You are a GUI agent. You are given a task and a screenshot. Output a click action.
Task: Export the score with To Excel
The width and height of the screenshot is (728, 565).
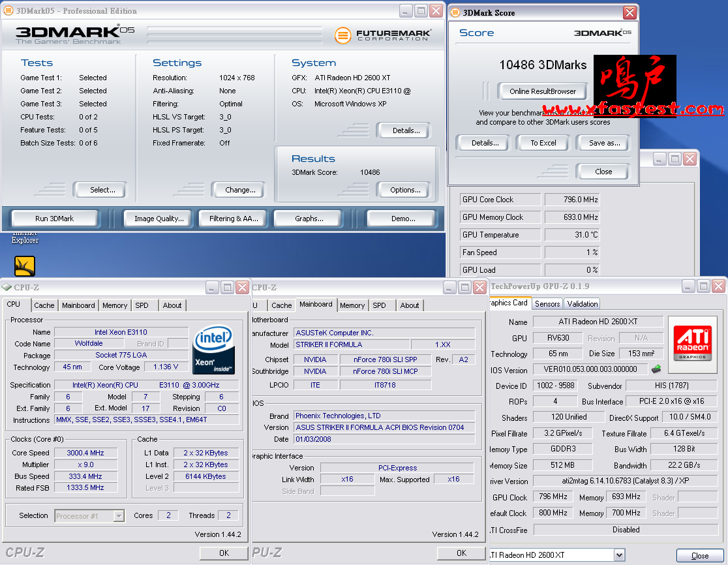[543, 143]
